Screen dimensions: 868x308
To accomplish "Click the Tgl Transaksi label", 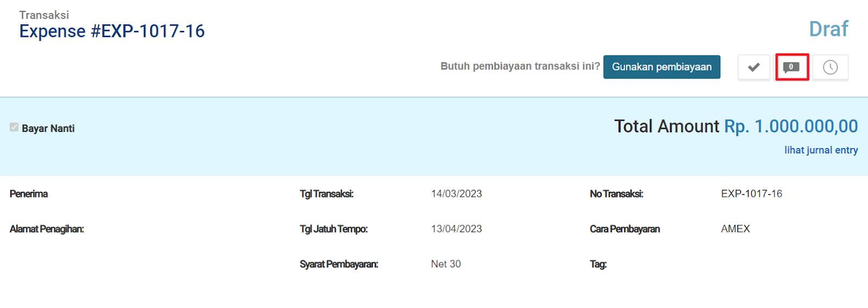I will point(327,194).
